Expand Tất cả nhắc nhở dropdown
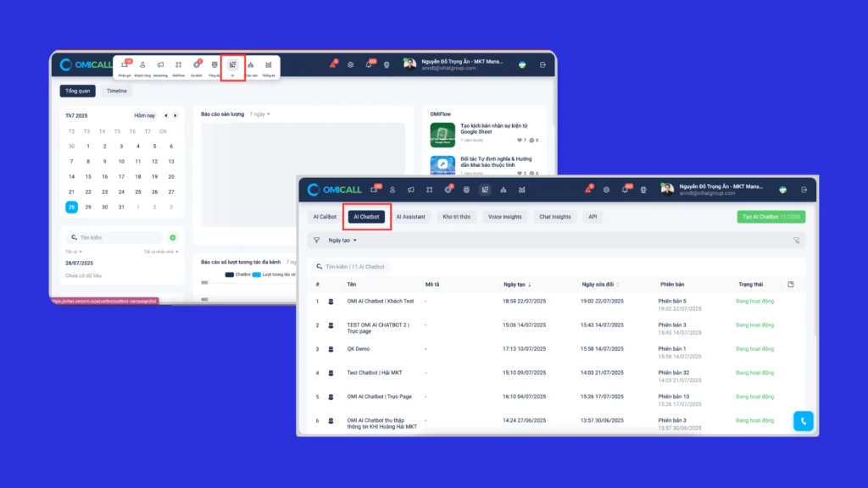This screenshot has height=488, width=868. (x=161, y=252)
